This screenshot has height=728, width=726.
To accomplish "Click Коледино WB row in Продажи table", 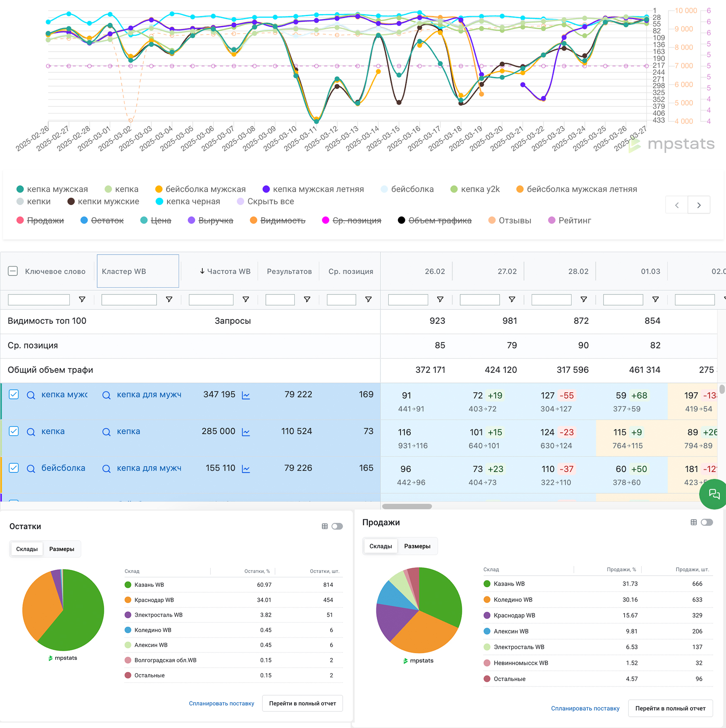I will pos(598,600).
